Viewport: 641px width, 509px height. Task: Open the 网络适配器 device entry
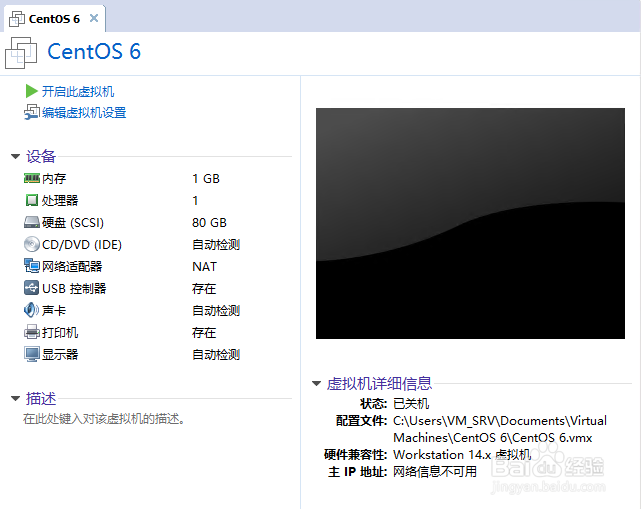(72, 267)
